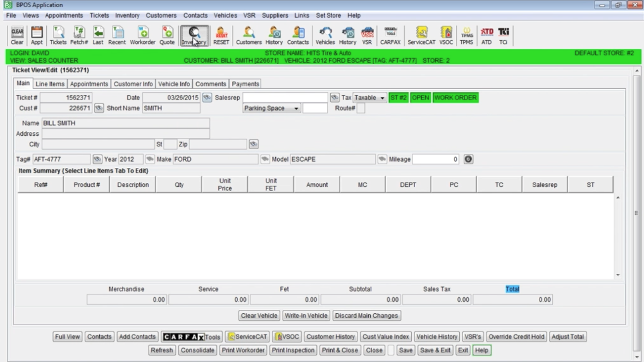This screenshot has width=644, height=362.
Task: Click the customer number lookup icon
Action: (x=99, y=108)
